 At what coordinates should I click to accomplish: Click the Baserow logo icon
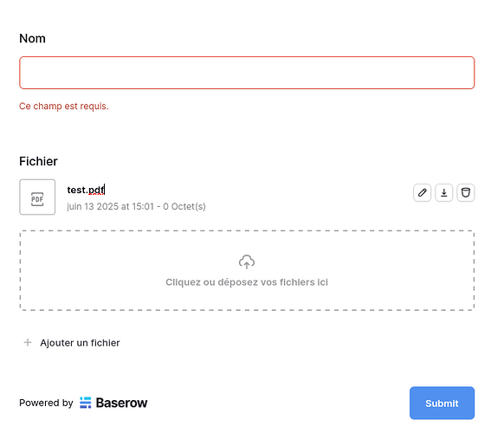click(86, 403)
